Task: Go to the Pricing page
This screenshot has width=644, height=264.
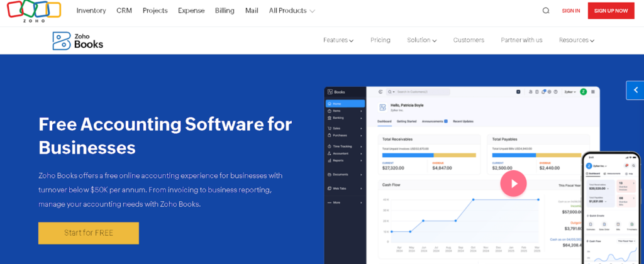Action: [x=380, y=40]
